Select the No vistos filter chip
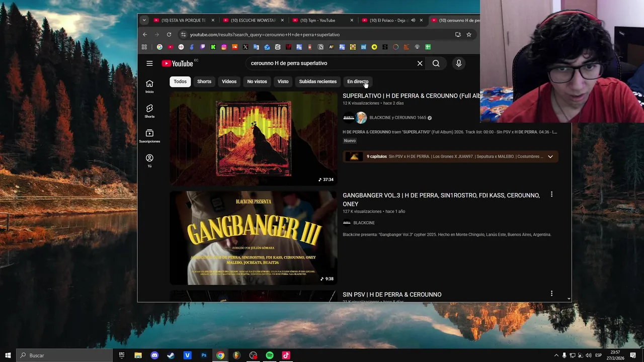Viewport: 644px width, 362px height. click(257, 81)
